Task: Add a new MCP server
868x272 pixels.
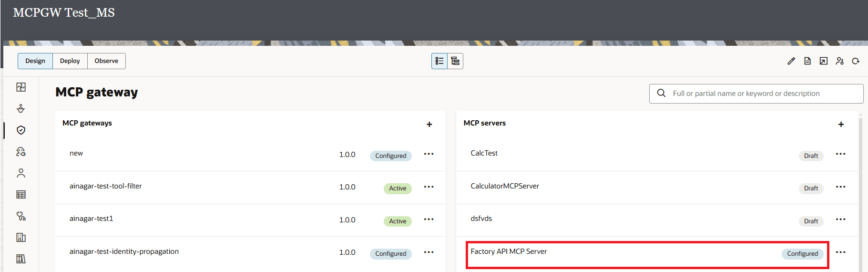Action: 841,124
